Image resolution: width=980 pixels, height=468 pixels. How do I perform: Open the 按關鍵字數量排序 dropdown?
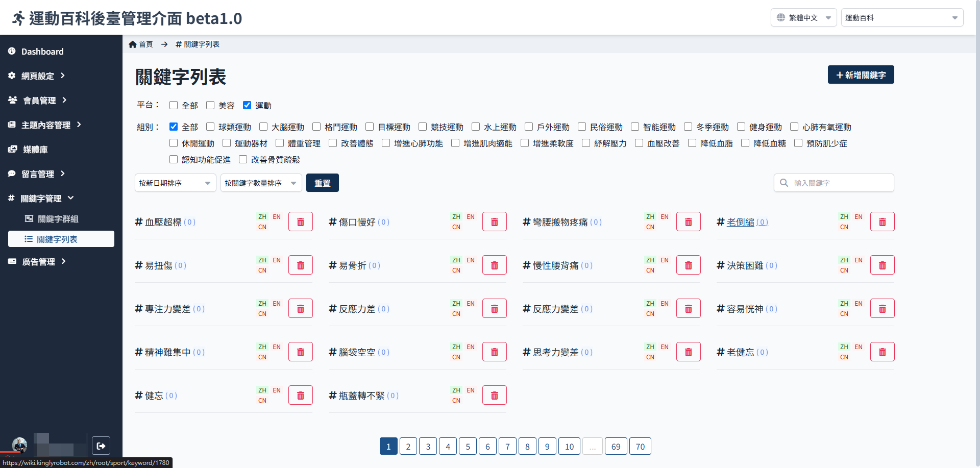point(261,183)
